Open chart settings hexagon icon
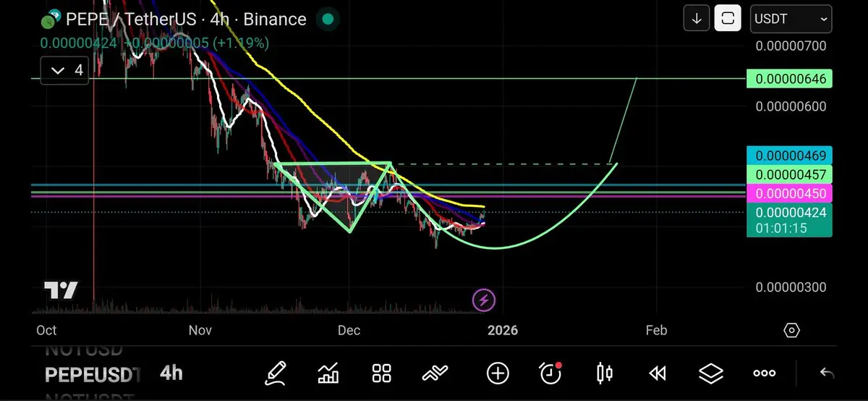This screenshot has width=868, height=401. [791, 330]
